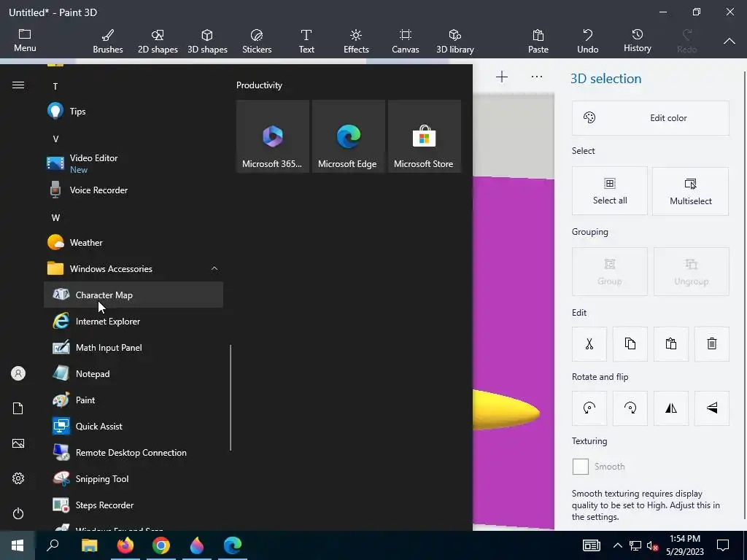The width and height of the screenshot is (747, 560).
Task: Select the 2D shapes tool
Action: (x=158, y=41)
